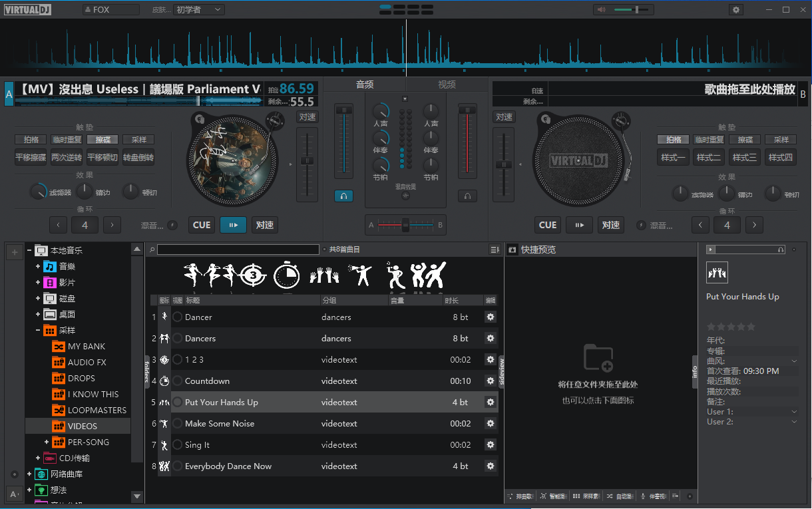Toggle master volume speaker icon
Screen dimensions: 812x509
point(602,9)
